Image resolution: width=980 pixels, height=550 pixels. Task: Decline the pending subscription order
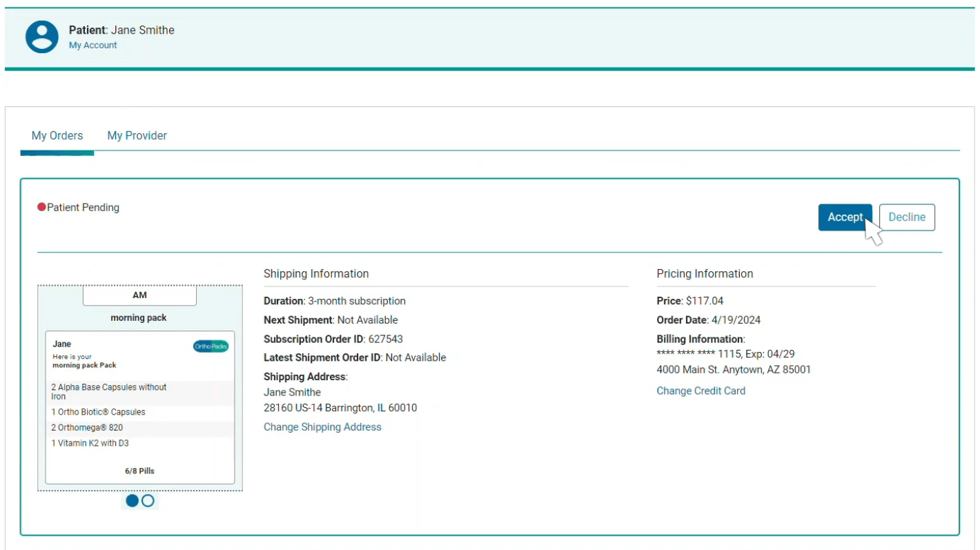906,217
